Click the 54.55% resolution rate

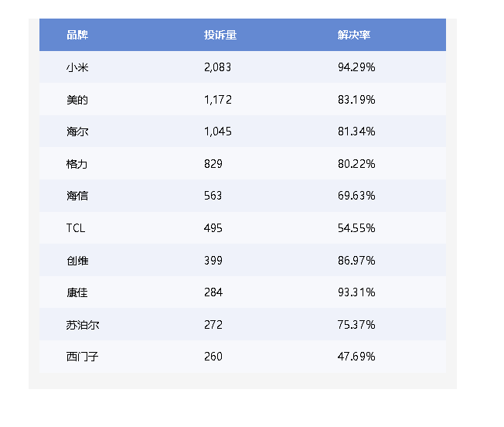356,228
